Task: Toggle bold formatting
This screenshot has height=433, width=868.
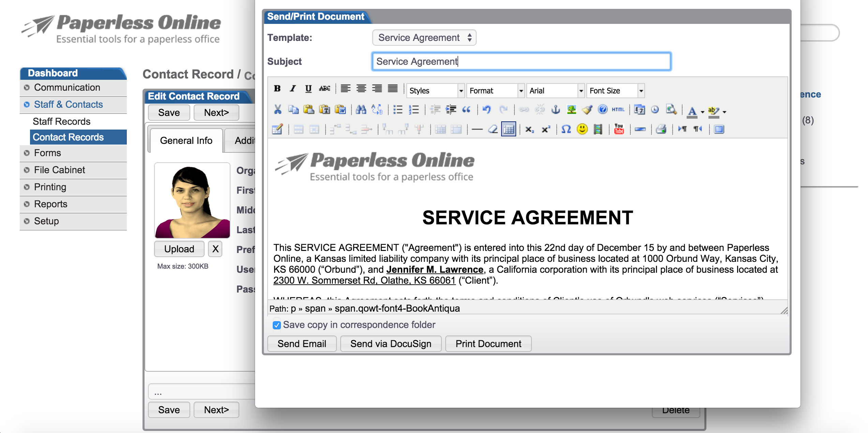Action: 277,88
